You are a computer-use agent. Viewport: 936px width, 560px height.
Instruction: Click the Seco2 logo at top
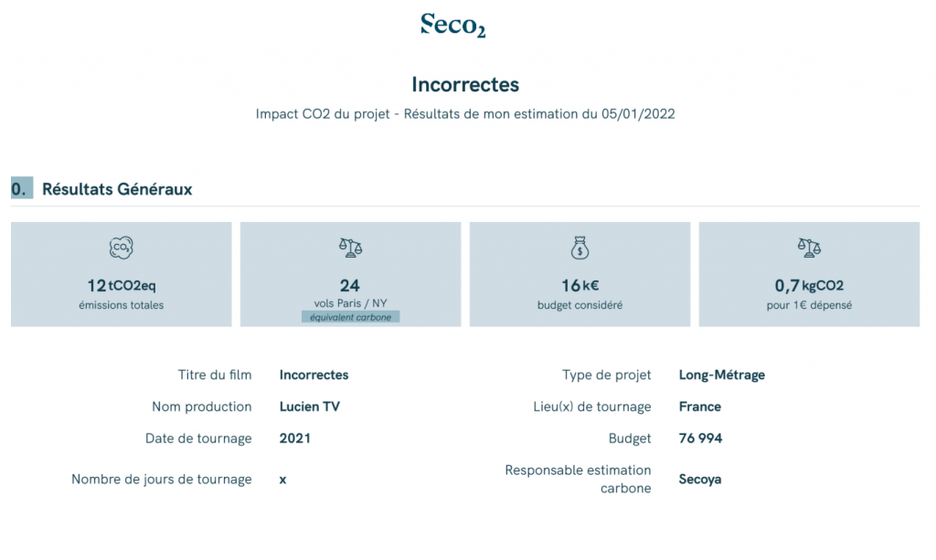(453, 26)
